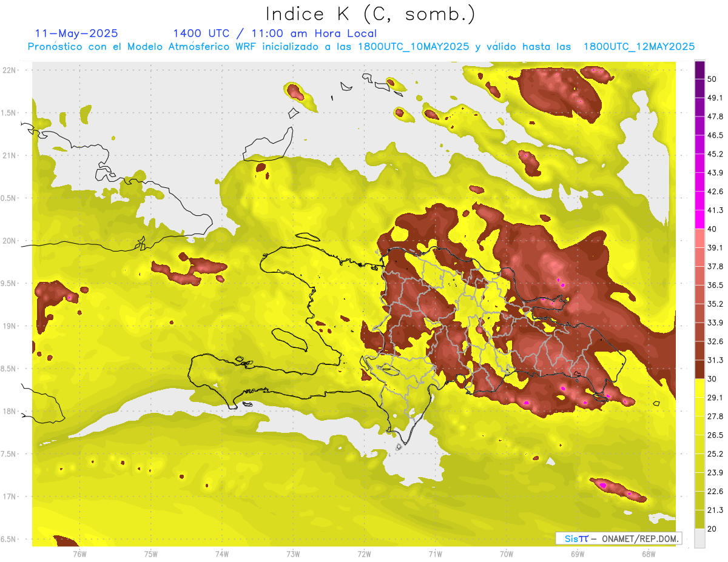
Task: Click the color bar value "47.8"
Action: coord(715,116)
